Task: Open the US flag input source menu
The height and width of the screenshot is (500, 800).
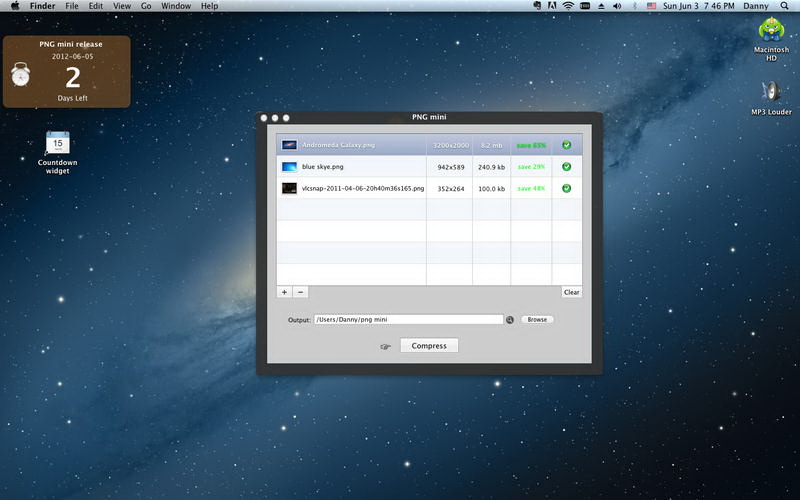Action: (652, 6)
